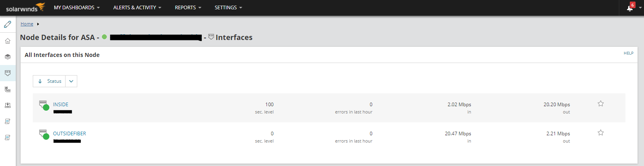
Task: Star the OUTSIDEFIBER interface as favorite
Action: pyautogui.click(x=601, y=133)
